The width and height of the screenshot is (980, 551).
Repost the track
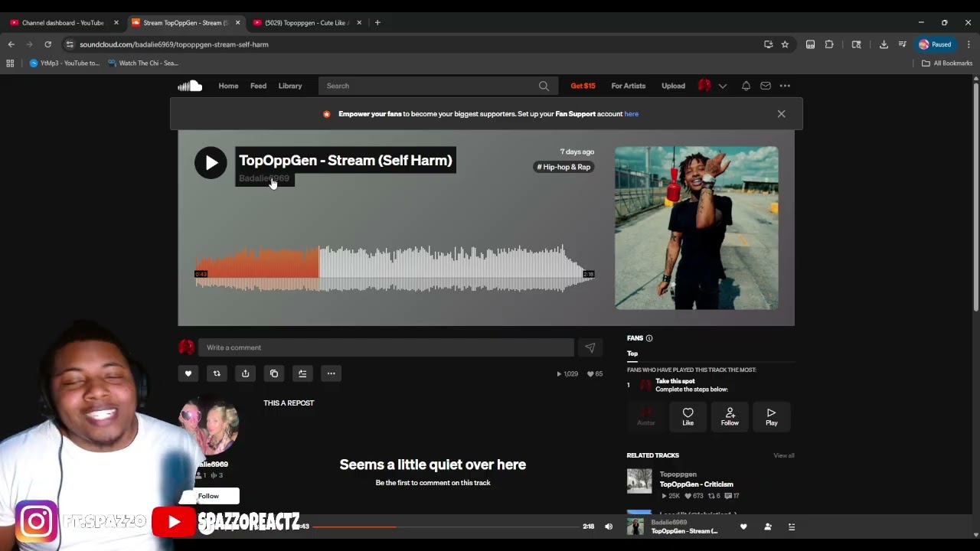[217, 373]
